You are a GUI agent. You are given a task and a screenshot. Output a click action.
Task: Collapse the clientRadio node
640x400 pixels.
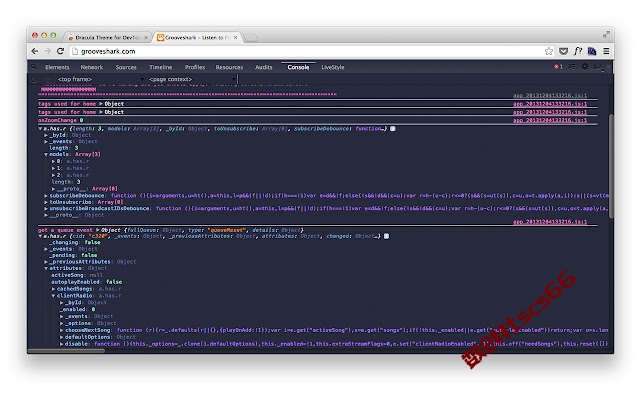click(x=53, y=296)
